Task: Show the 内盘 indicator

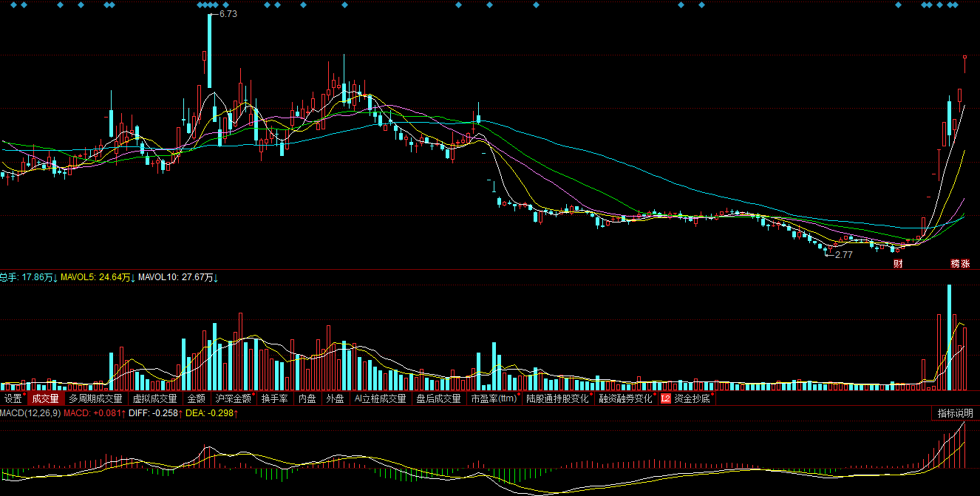Action: click(x=307, y=399)
